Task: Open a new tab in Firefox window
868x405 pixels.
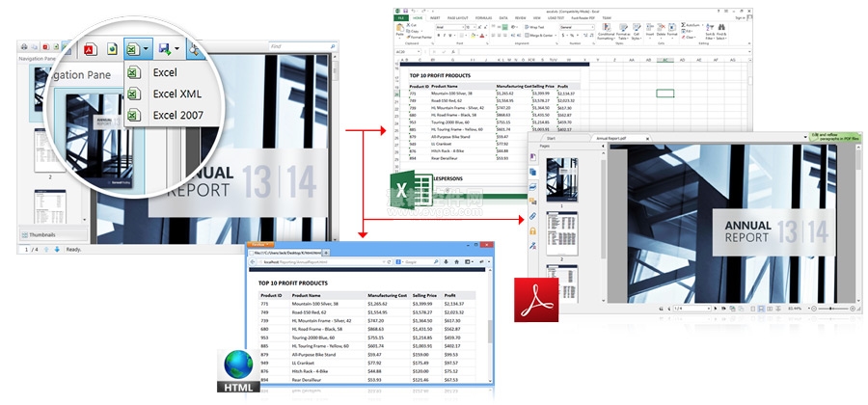Action: click(326, 253)
